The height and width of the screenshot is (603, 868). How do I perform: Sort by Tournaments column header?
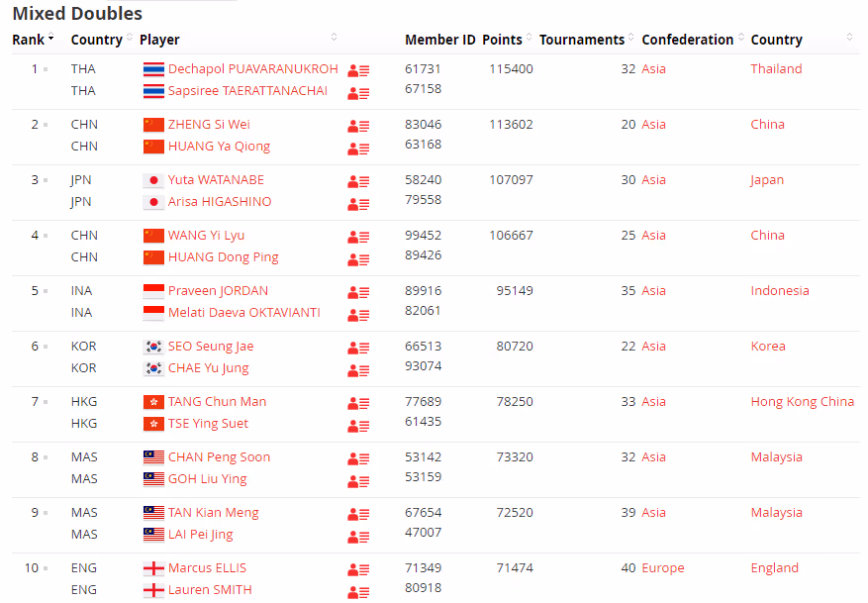(582, 40)
